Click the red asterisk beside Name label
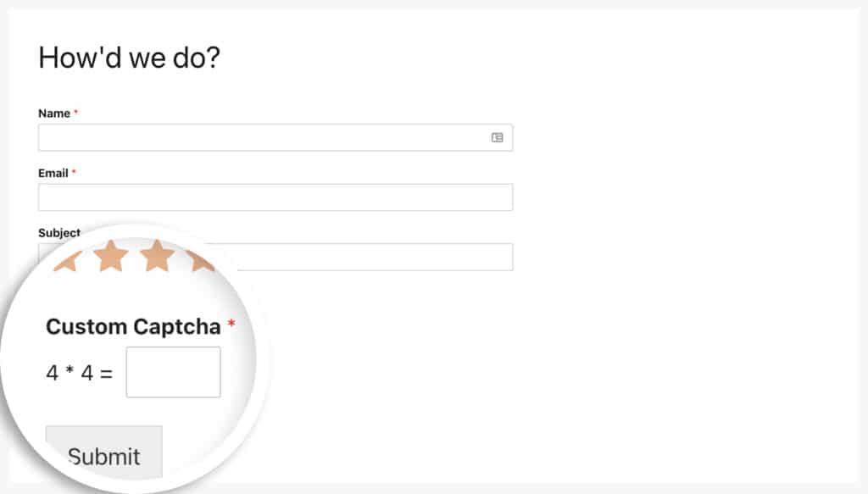The image size is (868, 494). [x=75, y=113]
